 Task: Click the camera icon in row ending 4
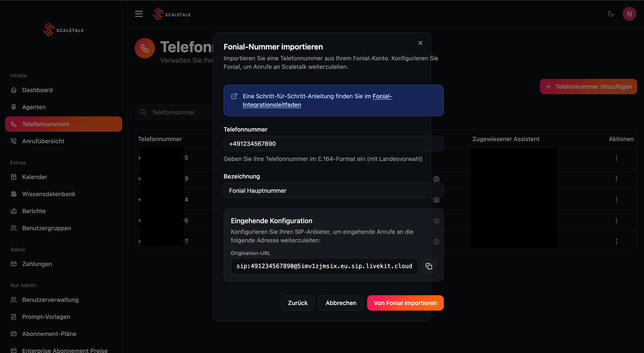[436, 200]
